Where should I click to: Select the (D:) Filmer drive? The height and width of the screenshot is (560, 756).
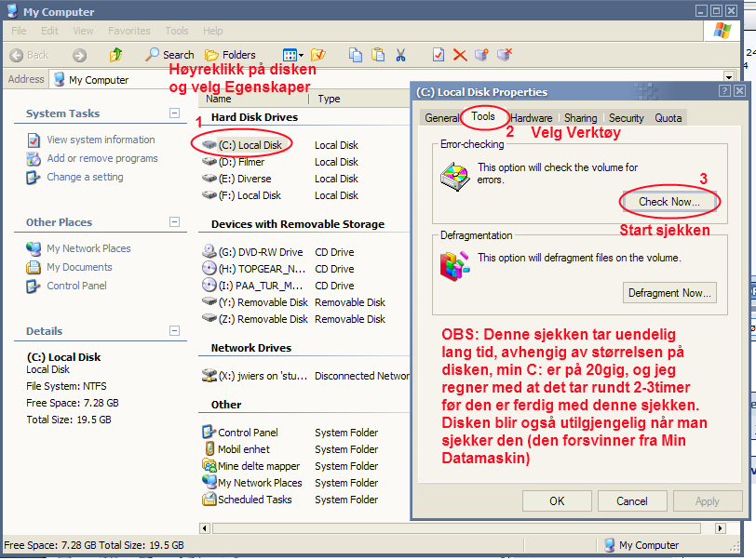point(234,162)
